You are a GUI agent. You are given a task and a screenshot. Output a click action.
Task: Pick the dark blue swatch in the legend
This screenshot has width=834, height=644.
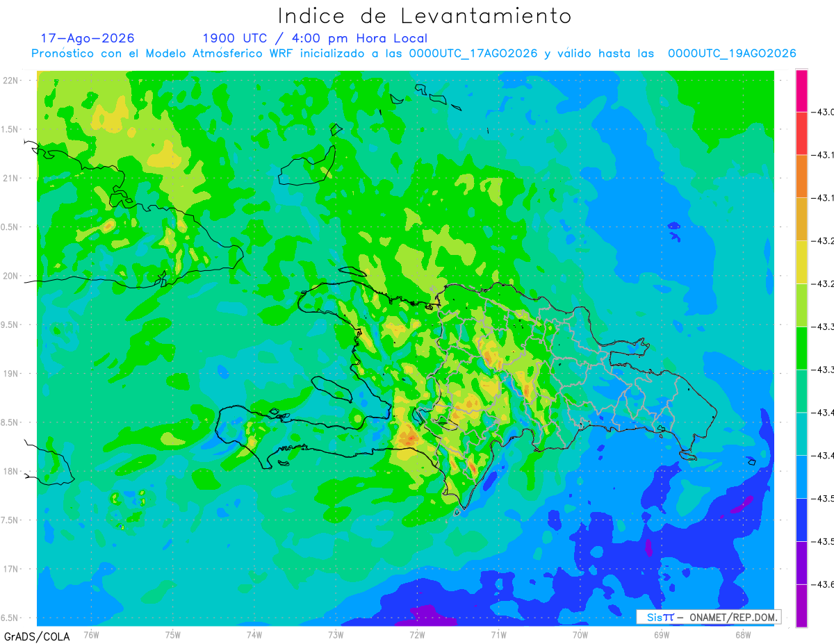[x=801, y=519]
